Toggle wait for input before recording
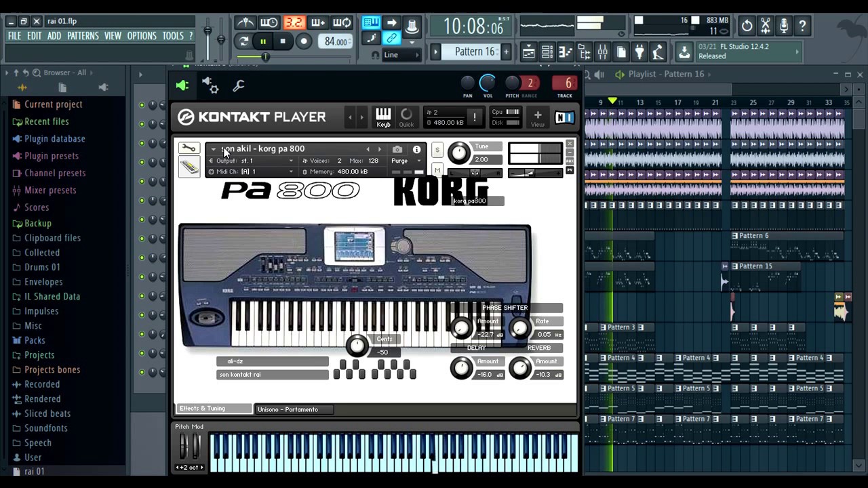 269,23
